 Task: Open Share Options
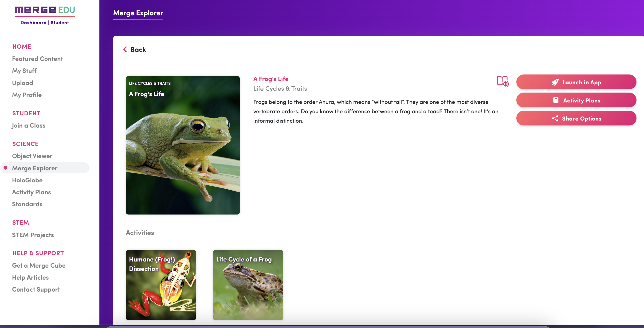pos(576,118)
